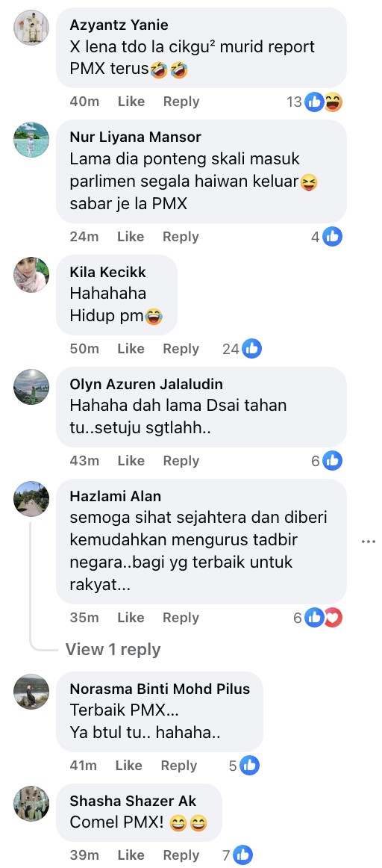Like Azyantz Yanie's comment

[x=131, y=102]
